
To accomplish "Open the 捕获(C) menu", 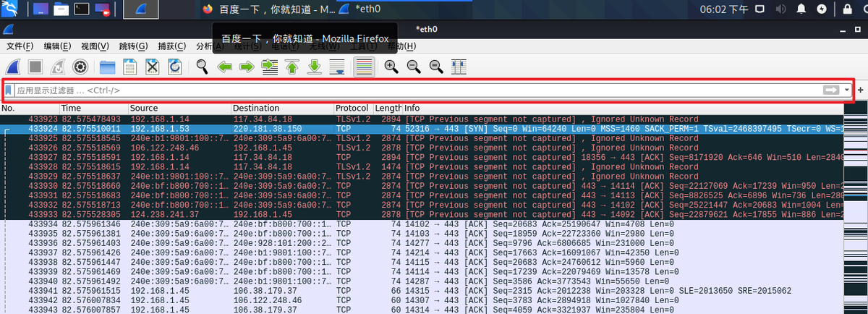I will click(x=172, y=46).
